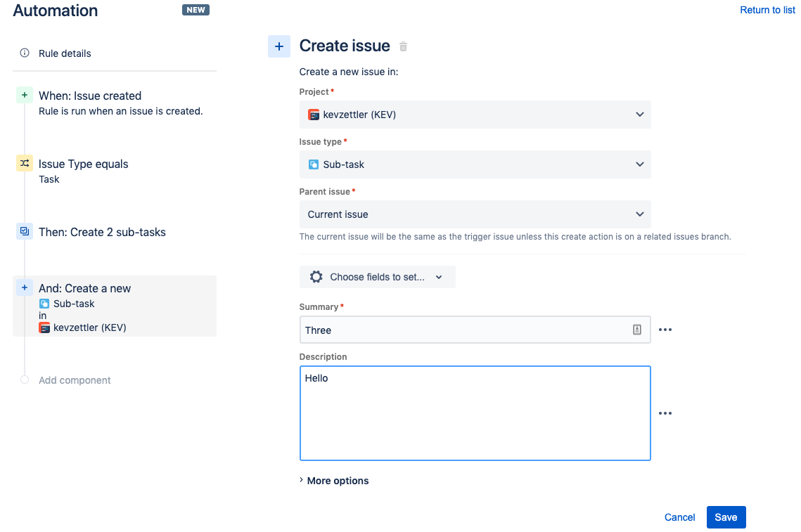Click the shuffle icon next to Issue Type equals
This screenshot has width=801, height=532.
click(x=25, y=162)
